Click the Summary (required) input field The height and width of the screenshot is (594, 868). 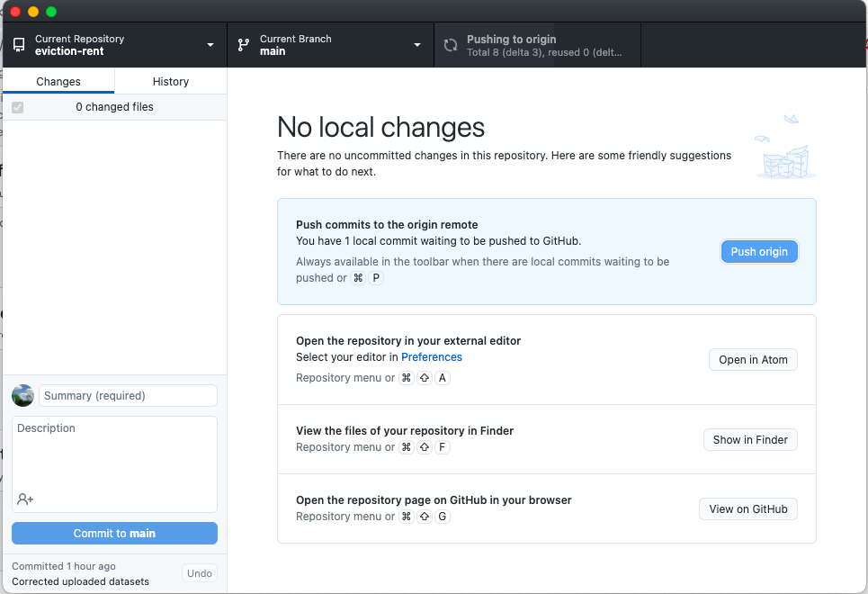tap(128, 395)
